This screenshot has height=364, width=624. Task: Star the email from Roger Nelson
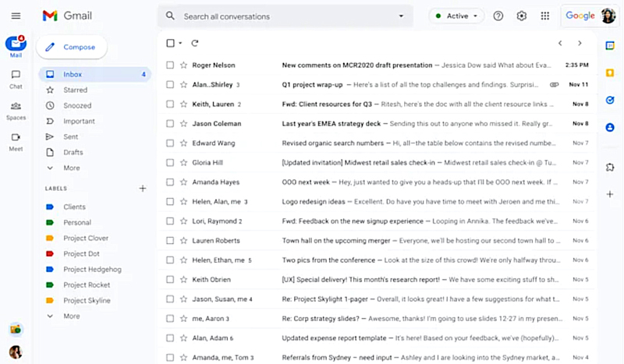pos(183,65)
